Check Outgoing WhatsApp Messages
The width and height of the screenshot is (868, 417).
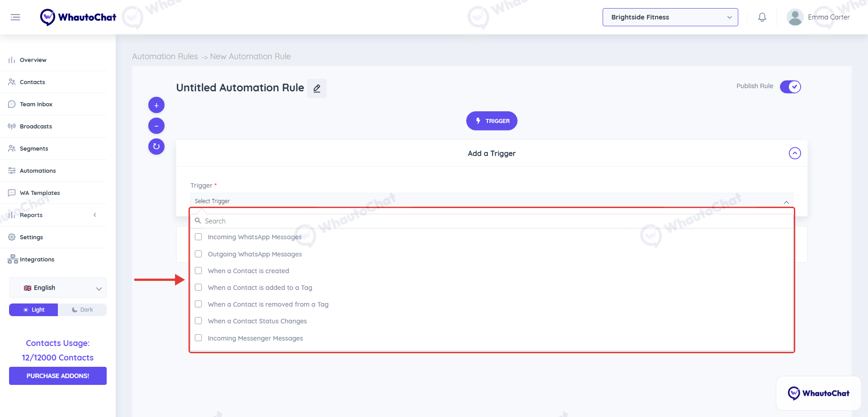click(198, 254)
